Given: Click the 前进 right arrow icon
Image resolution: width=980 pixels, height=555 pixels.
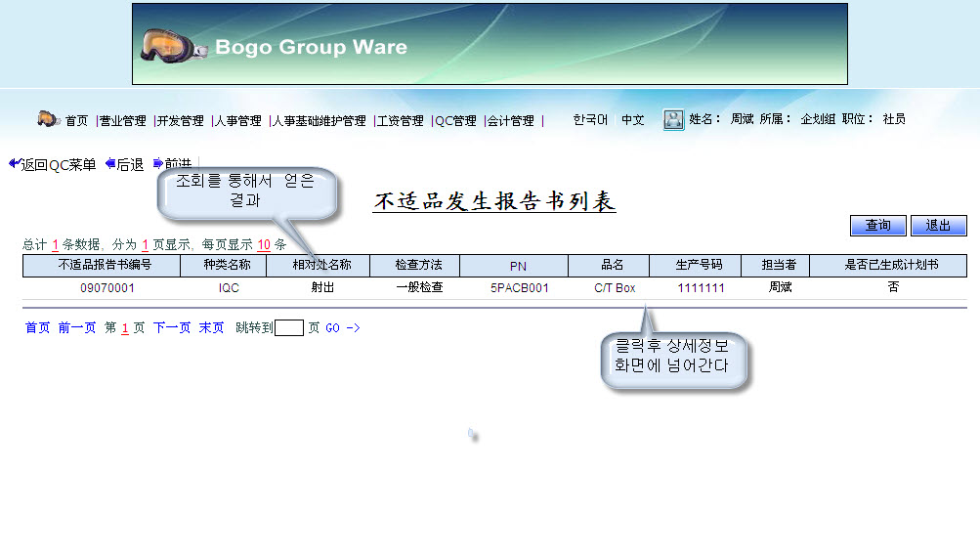Looking at the screenshot, I should pyautogui.click(x=158, y=164).
